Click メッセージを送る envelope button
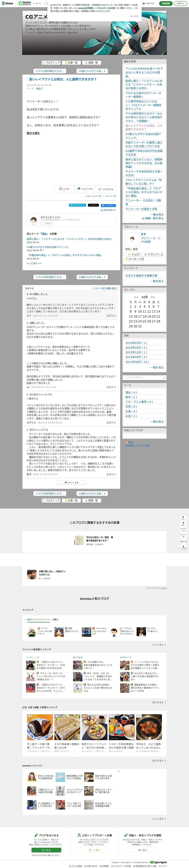 [x=135, y=259]
